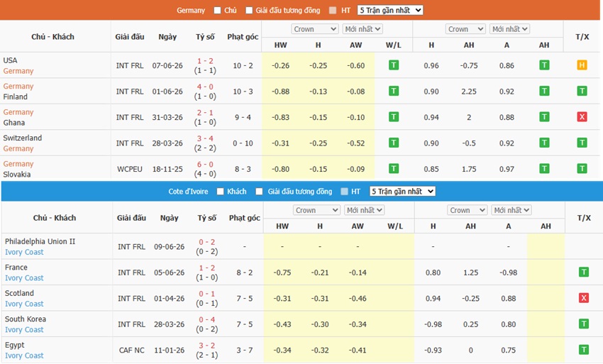The width and height of the screenshot is (603, 364).
Task: Click AH green T badge in Germany-Ghana row
Action: click(544, 117)
